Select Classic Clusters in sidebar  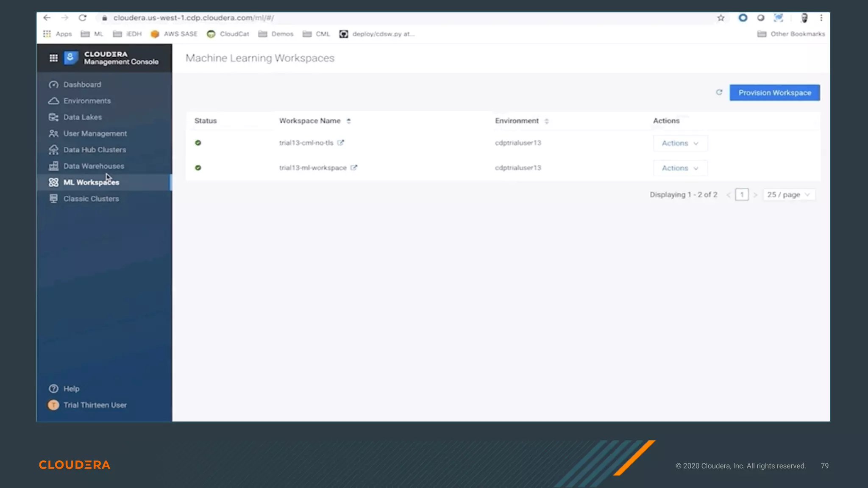[x=91, y=199]
